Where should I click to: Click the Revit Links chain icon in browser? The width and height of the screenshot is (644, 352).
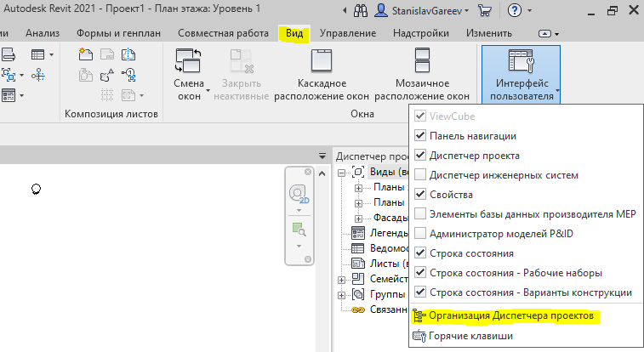click(x=358, y=309)
